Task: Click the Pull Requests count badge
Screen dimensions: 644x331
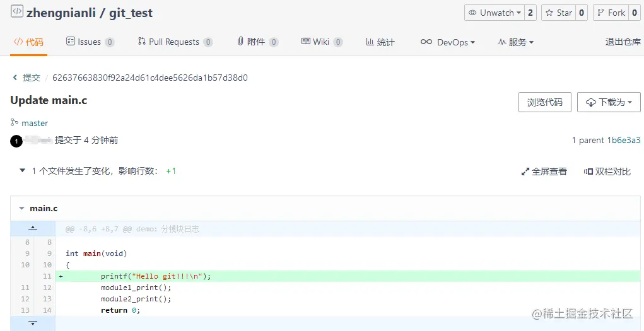Action: (x=208, y=42)
